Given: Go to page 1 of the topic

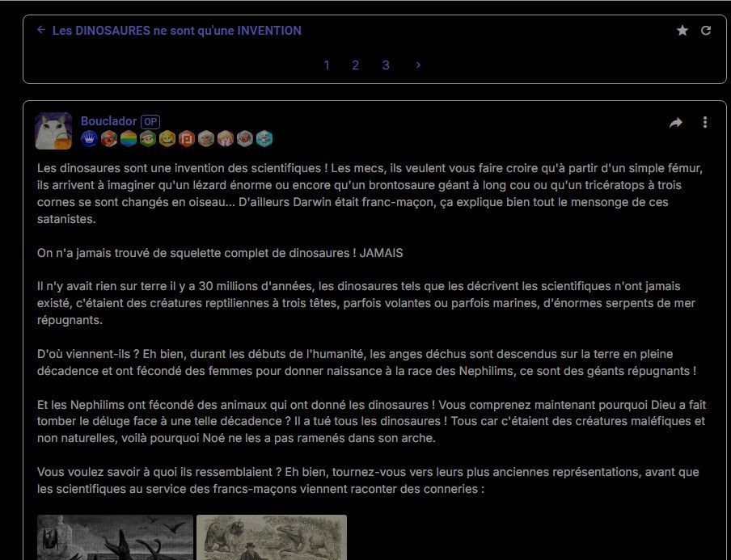Looking at the screenshot, I should tap(327, 65).
